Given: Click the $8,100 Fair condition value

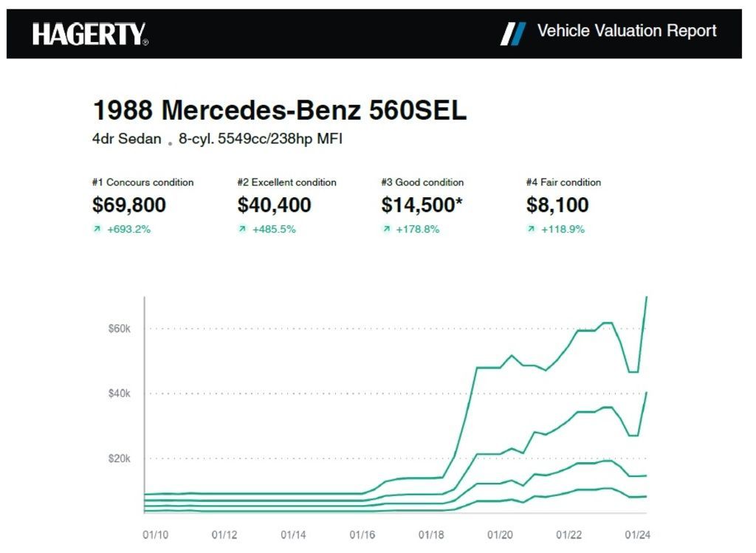Looking at the screenshot, I should tap(557, 205).
